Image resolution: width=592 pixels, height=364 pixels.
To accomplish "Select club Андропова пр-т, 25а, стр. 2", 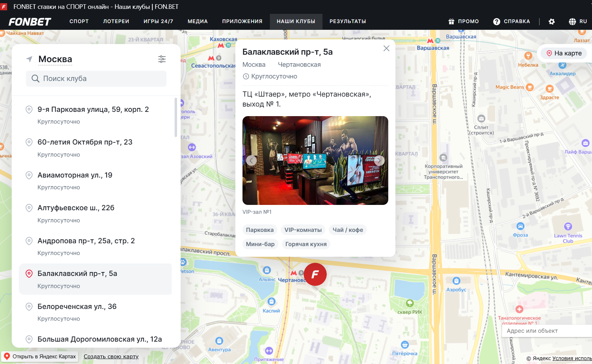I will 95,246.
